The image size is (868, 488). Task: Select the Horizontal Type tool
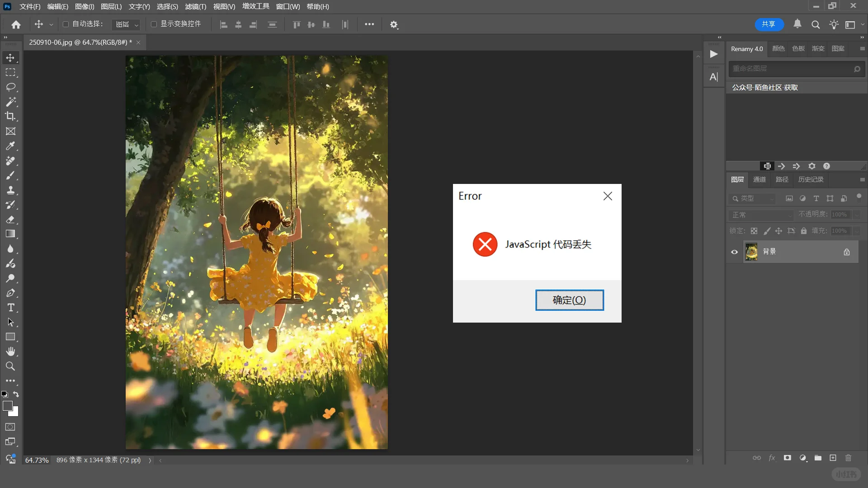10,308
